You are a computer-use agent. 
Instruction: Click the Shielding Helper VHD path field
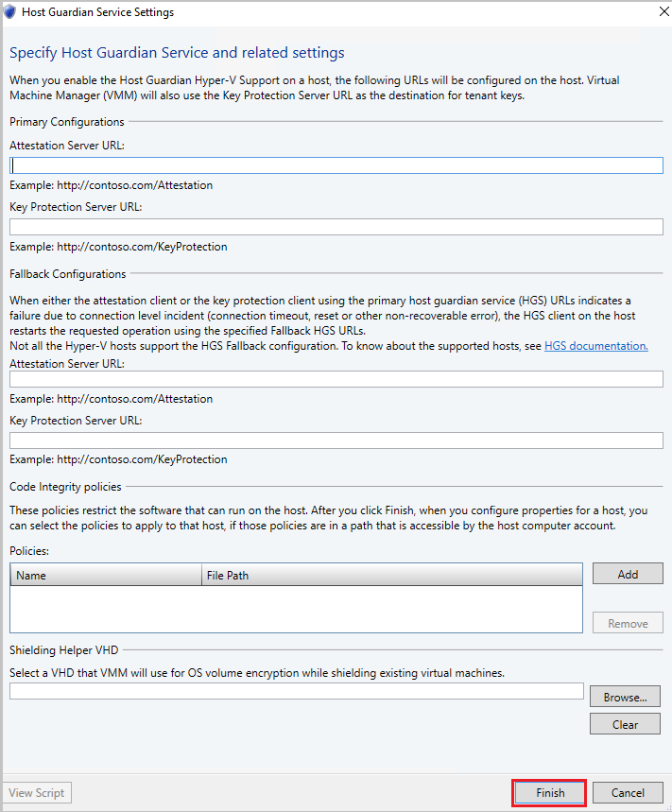298,690
